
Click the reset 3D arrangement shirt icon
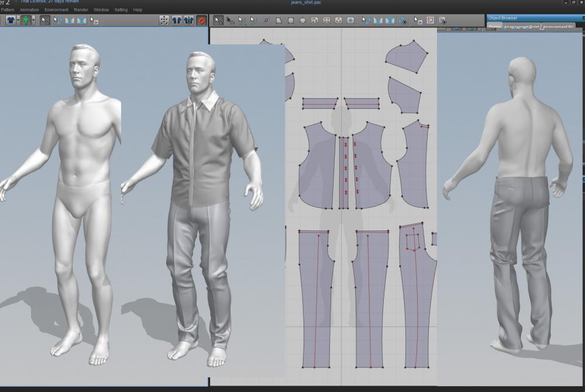point(177,20)
